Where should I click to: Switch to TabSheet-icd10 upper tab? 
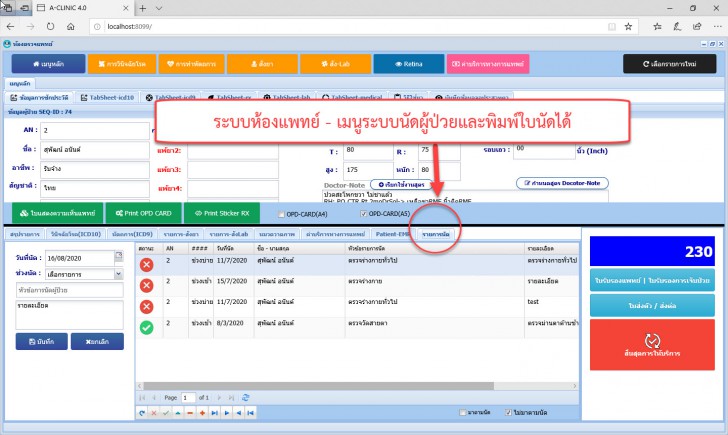pos(107,97)
